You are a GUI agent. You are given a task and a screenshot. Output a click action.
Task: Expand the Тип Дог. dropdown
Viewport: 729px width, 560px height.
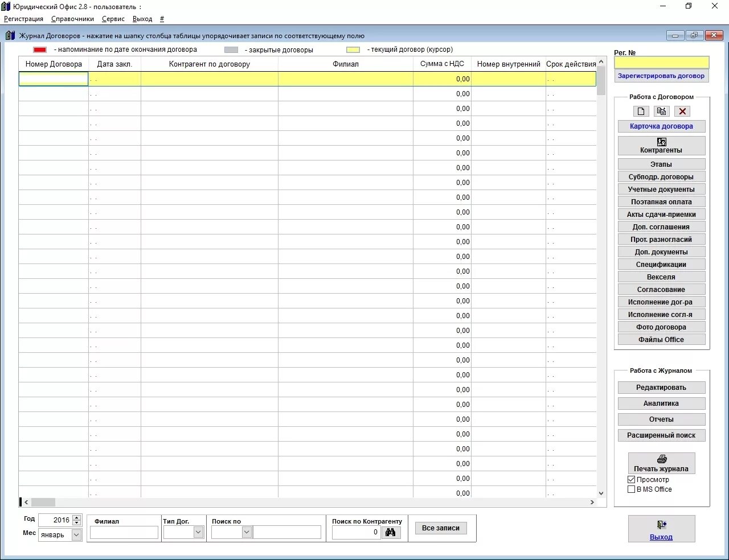click(198, 532)
